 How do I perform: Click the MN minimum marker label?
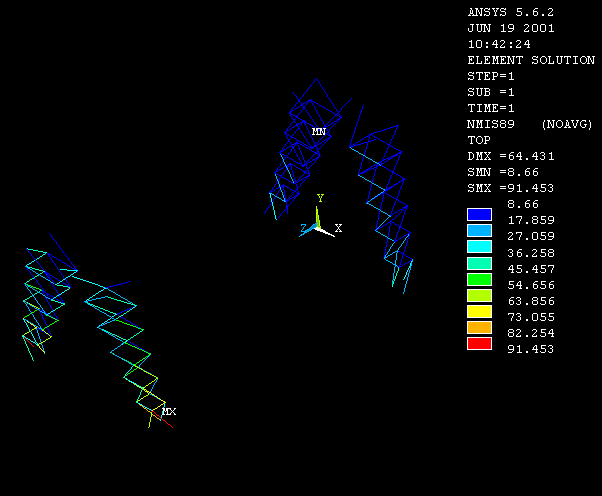coord(318,132)
